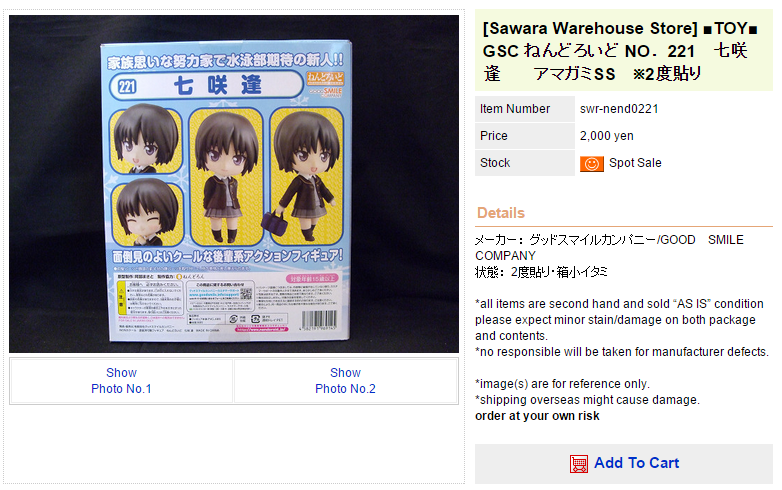Click the Good Smile logo on box
Screen dimensions: 782x490
coord(325,92)
